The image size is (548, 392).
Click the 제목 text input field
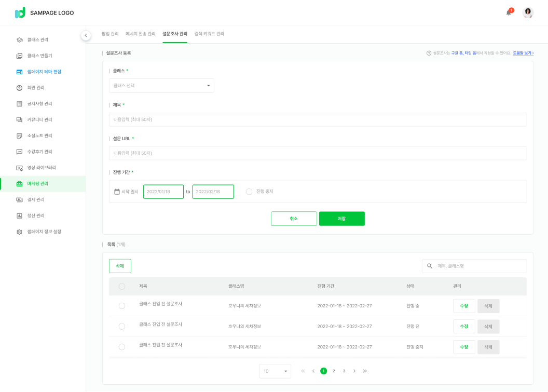pos(318,119)
